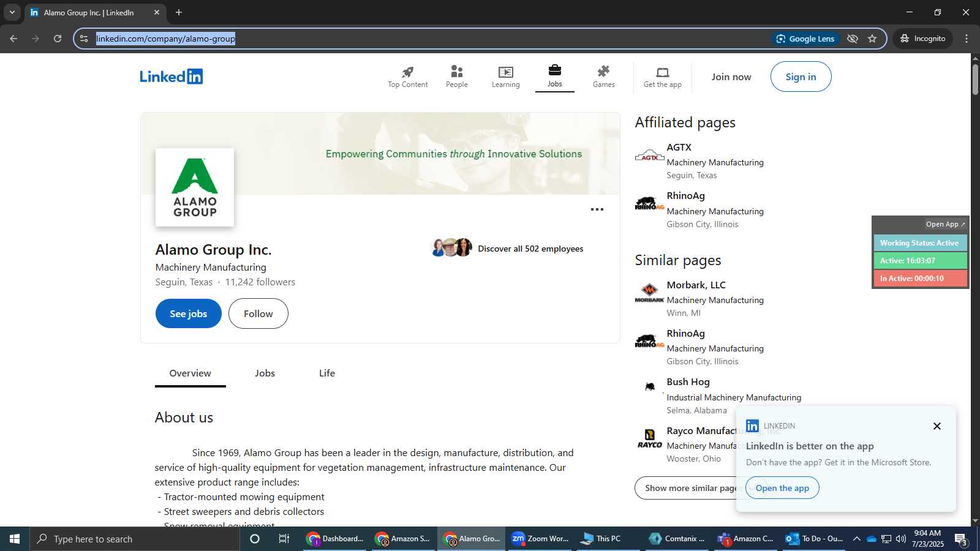Select Alamo Group browser tab
The width and height of the screenshot is (980, 551).
click(95, 13)
